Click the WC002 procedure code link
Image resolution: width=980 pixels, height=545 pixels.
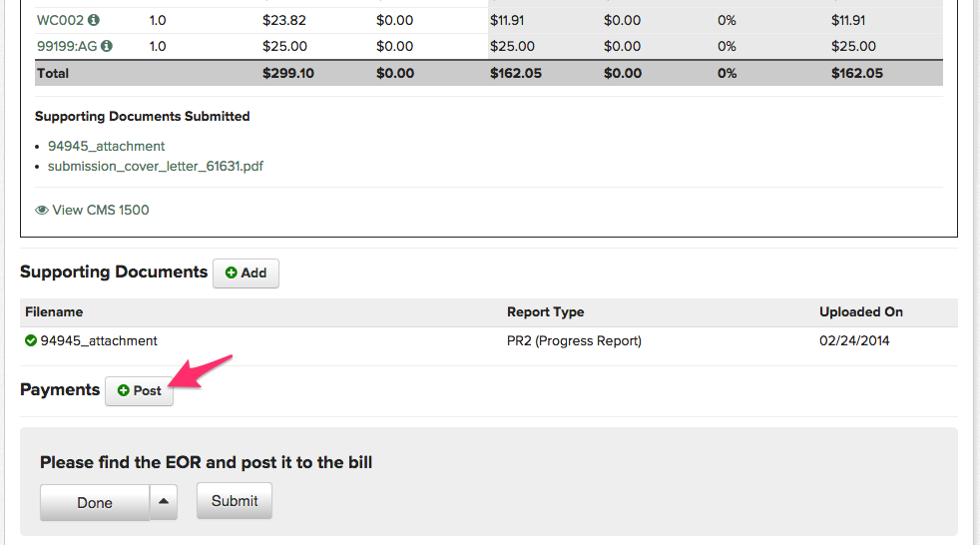coord(60,20)
